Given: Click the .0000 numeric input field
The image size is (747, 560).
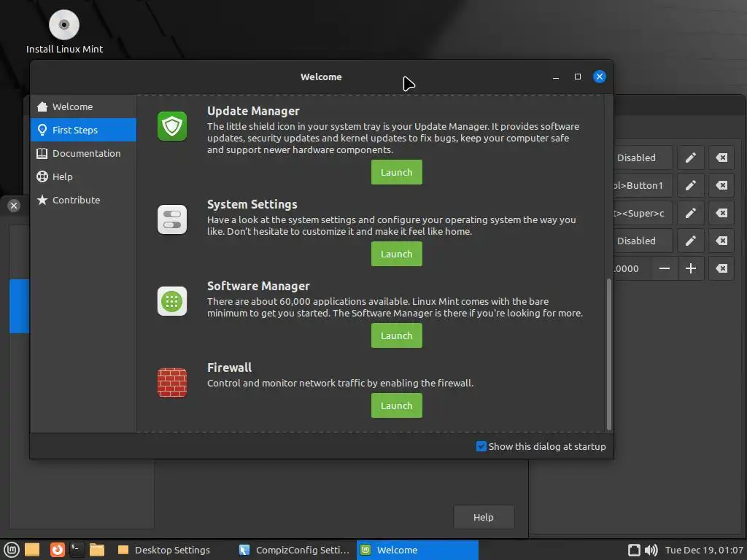Looking at the screenshot, I should click(632, 268).
